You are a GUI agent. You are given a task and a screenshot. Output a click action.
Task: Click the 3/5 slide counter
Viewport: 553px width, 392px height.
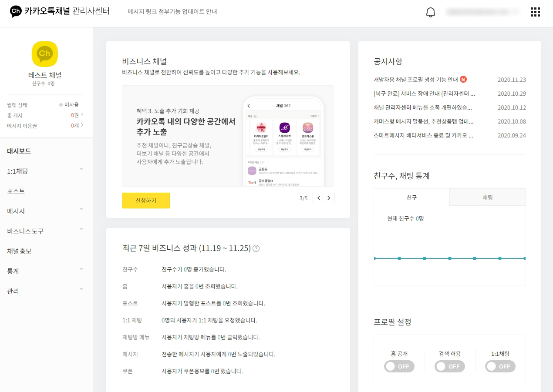pos(303,198)
